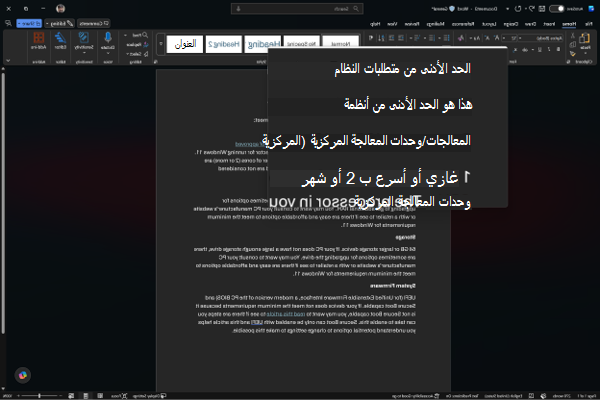Image resolution: width=600 pixels, height=400 pixels.
Task: Apply Italic formatting
Action: (549, 49)
